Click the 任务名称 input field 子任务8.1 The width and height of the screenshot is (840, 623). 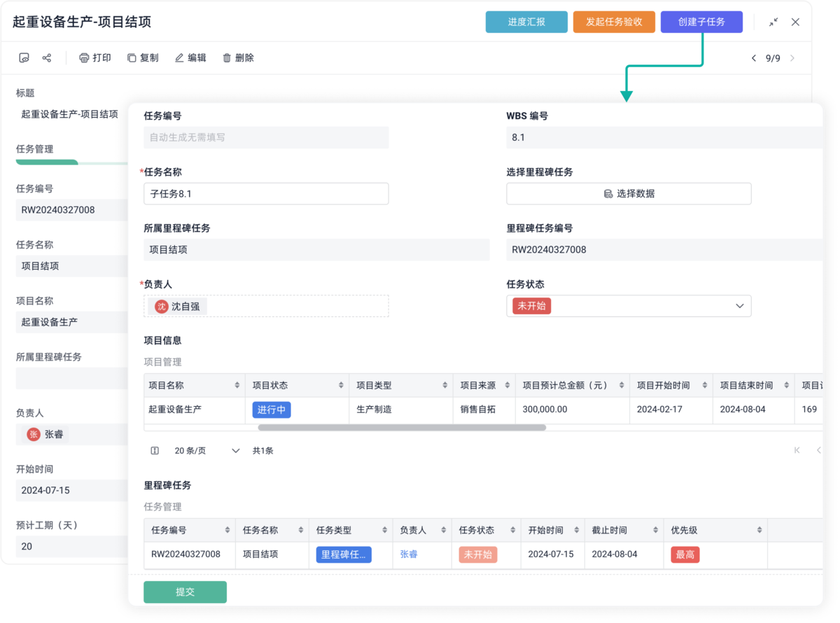pos(266,194)
